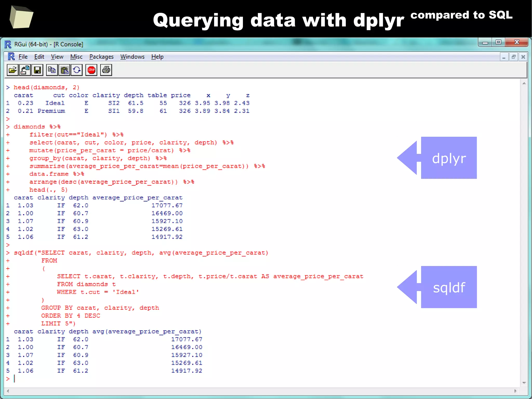Click the 'filter(cut=="Ideal") %>%' line
532x399 pixels.
[76, 135]
